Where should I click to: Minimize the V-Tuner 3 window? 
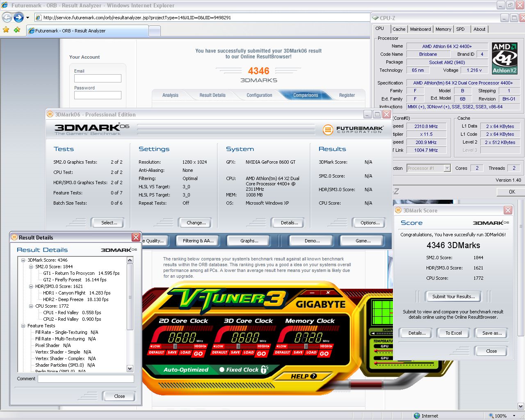(x=312, y=292)
